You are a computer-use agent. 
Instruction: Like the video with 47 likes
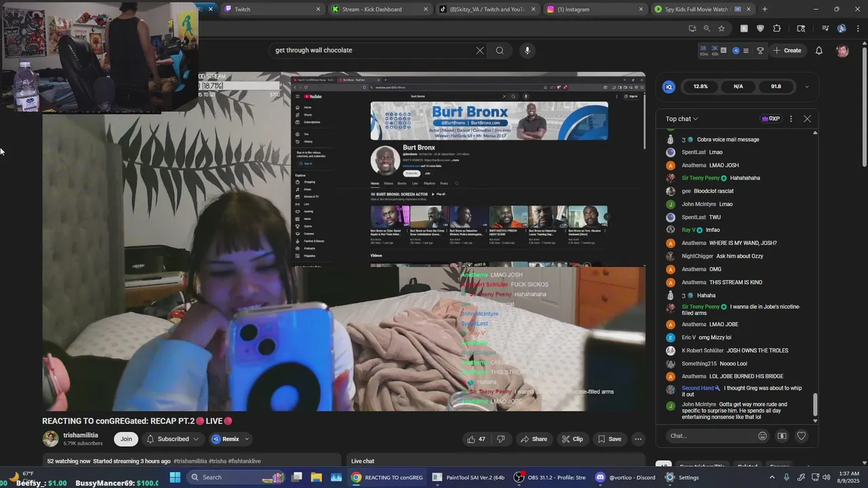tap(476, 439)
